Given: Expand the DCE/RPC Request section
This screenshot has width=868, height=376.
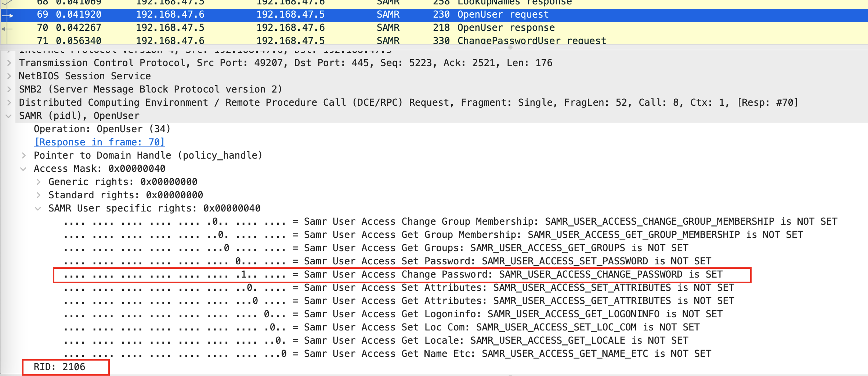Looking at the screenshot, I should tap(9, 102).
